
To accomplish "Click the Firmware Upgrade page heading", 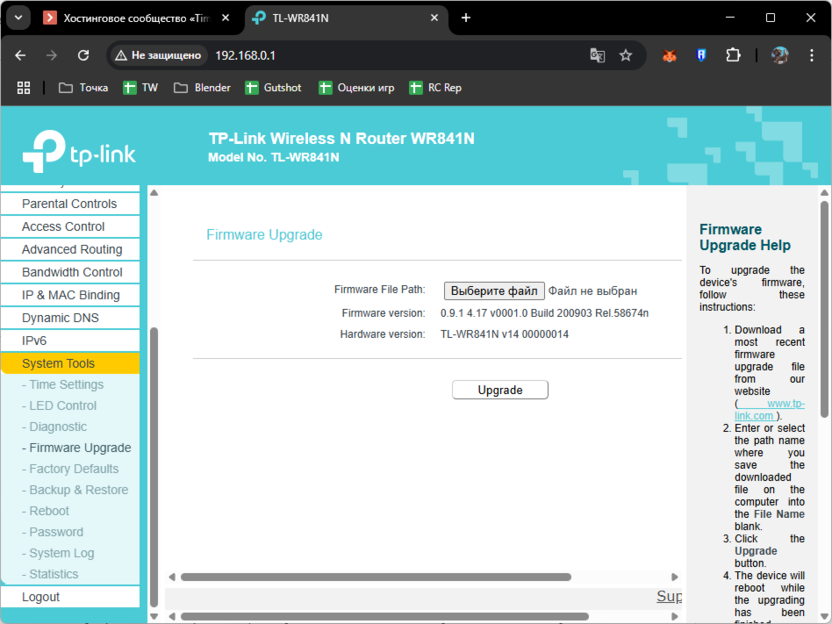I will point(264,235).
